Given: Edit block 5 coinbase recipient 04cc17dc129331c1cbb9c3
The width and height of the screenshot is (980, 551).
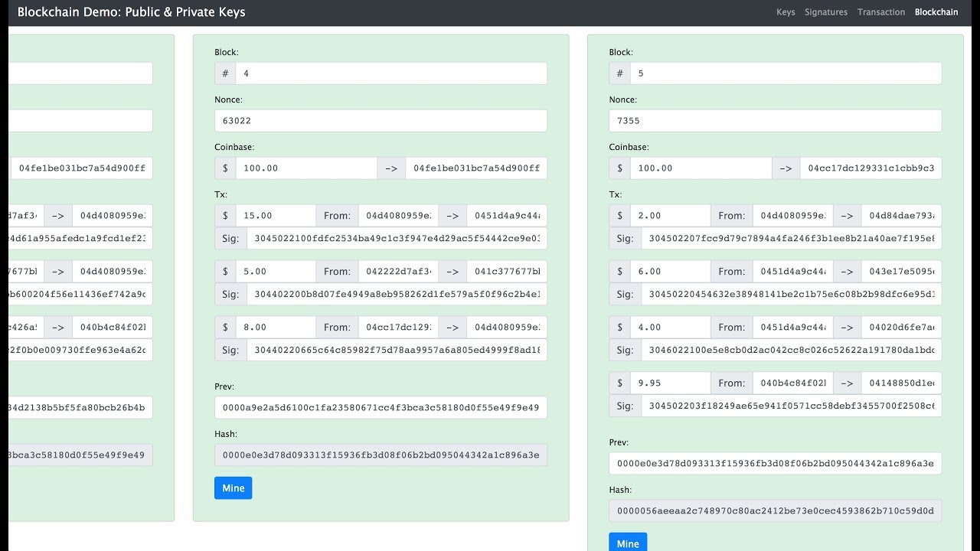Looking at the screenshot, I should pyautogui.click(x=871, y=168).
